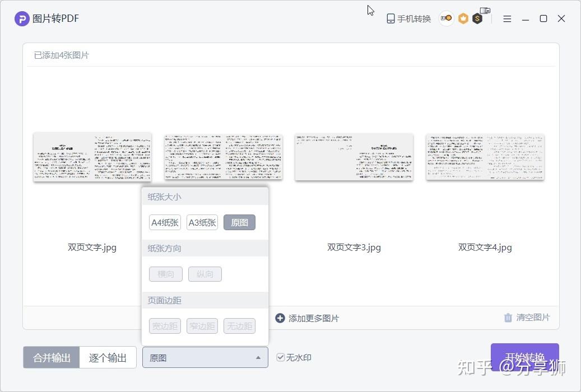
Task: Click file name 双页文字.jpg
Action: click(92, 247)
